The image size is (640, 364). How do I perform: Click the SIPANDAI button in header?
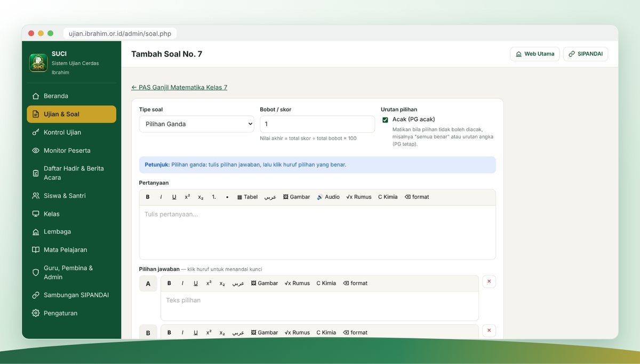[586, 54]
